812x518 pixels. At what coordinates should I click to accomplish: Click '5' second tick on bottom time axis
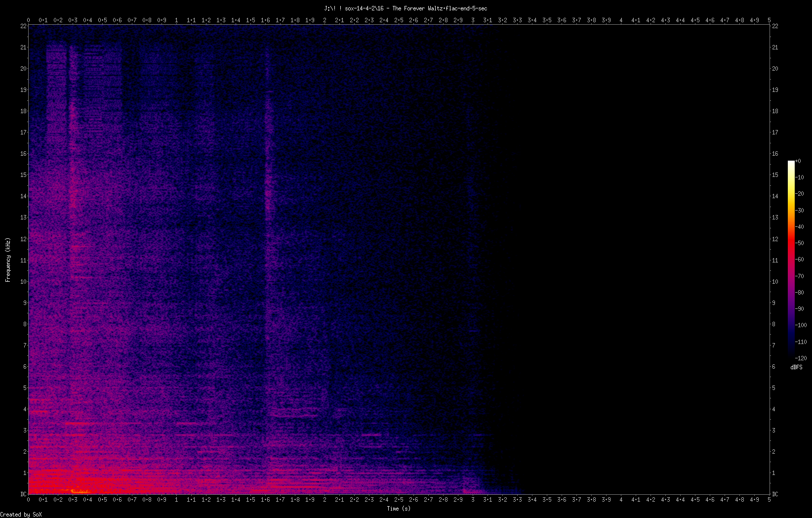click(769, 500)
